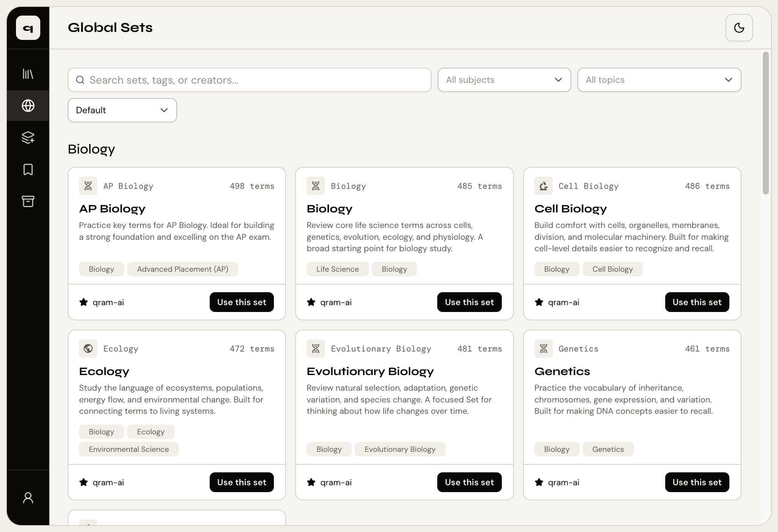Click the Environmental Science tag
Screen dimensions: 778x532
pos(129,449)
